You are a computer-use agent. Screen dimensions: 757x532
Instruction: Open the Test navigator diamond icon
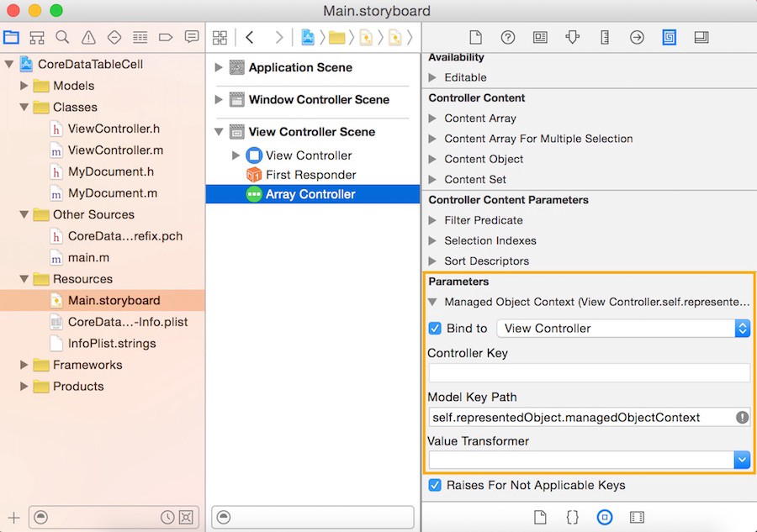pyautogui.click(x=114, y=37)
